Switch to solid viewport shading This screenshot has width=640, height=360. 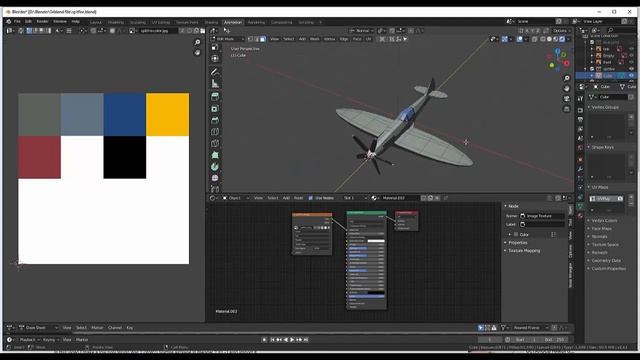549,39
